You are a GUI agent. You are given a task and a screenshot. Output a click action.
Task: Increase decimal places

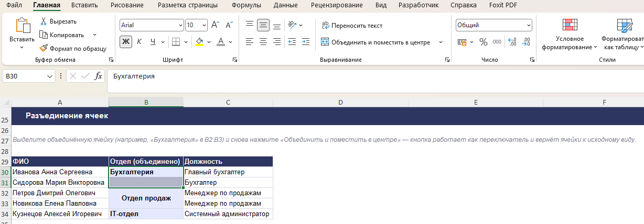512,42
